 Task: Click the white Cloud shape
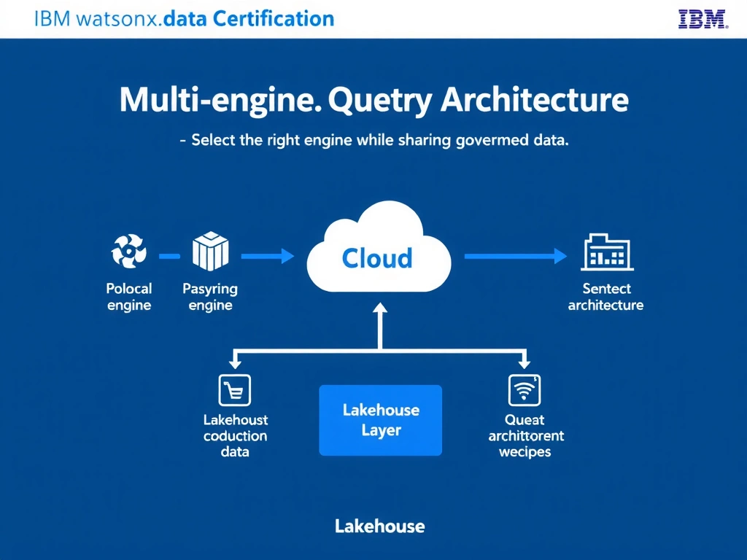coord(379,247)
